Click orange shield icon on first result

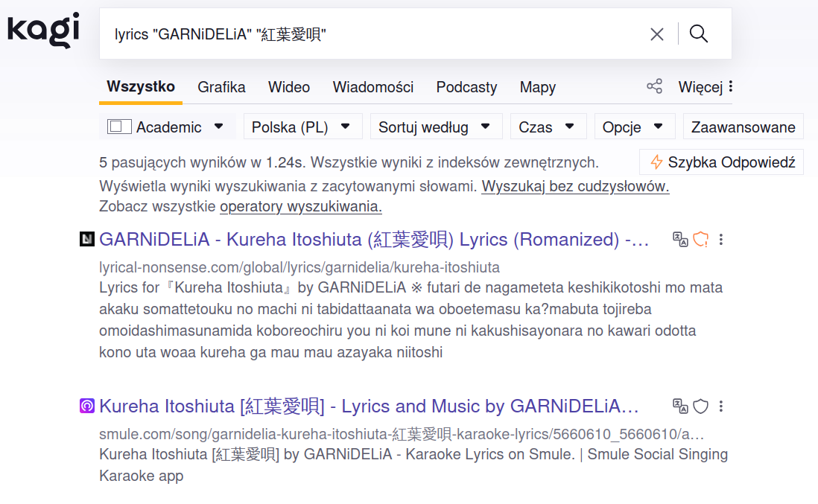pos(700,240)
